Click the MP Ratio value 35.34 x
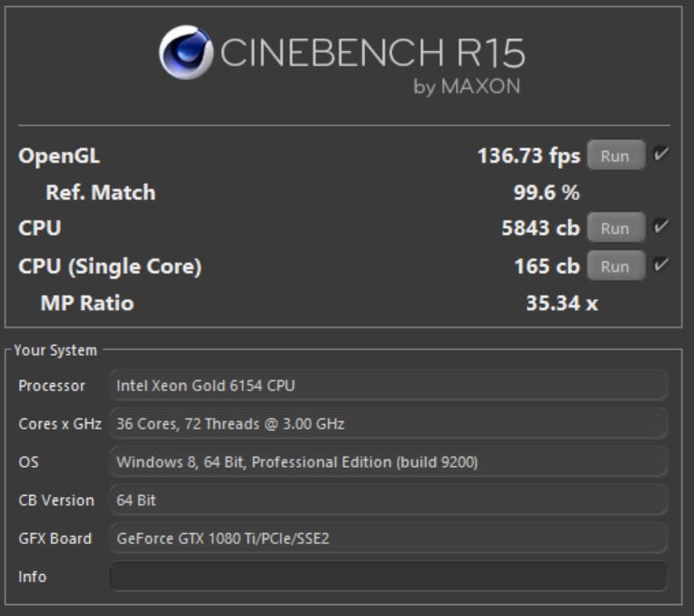Viewport: 694px width, 616px height. pos(561,303)
